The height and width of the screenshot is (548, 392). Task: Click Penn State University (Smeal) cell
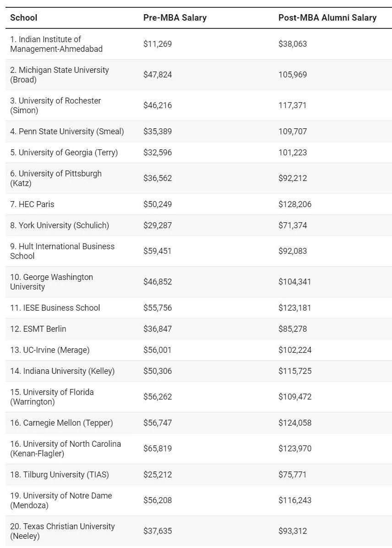pyautogui.click(x=67, y=132)
